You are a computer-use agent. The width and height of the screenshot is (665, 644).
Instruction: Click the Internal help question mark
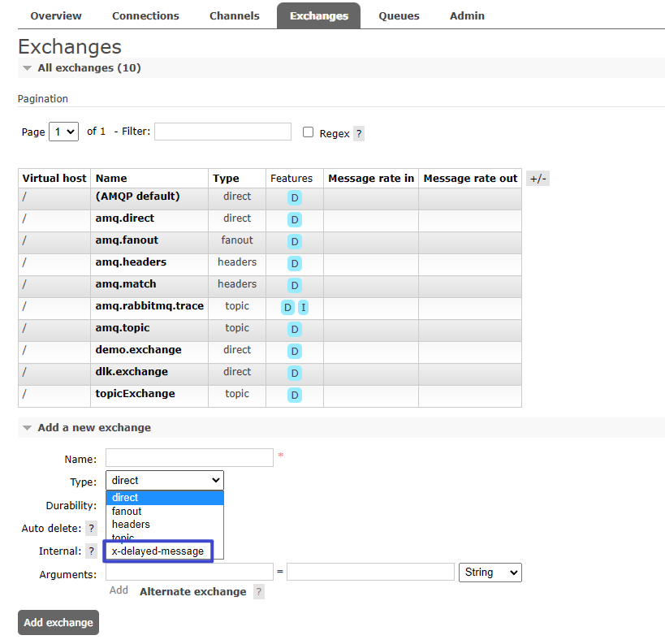(x=92, y=551)
